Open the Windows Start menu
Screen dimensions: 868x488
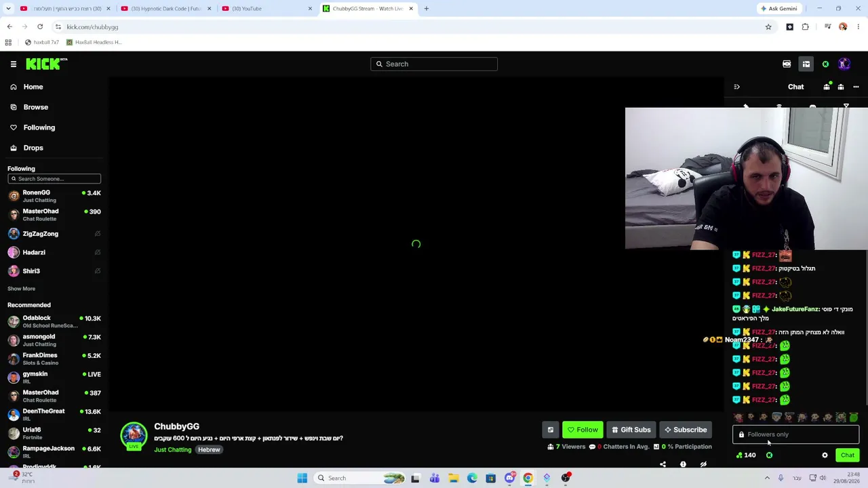click(x=302, y=479)
